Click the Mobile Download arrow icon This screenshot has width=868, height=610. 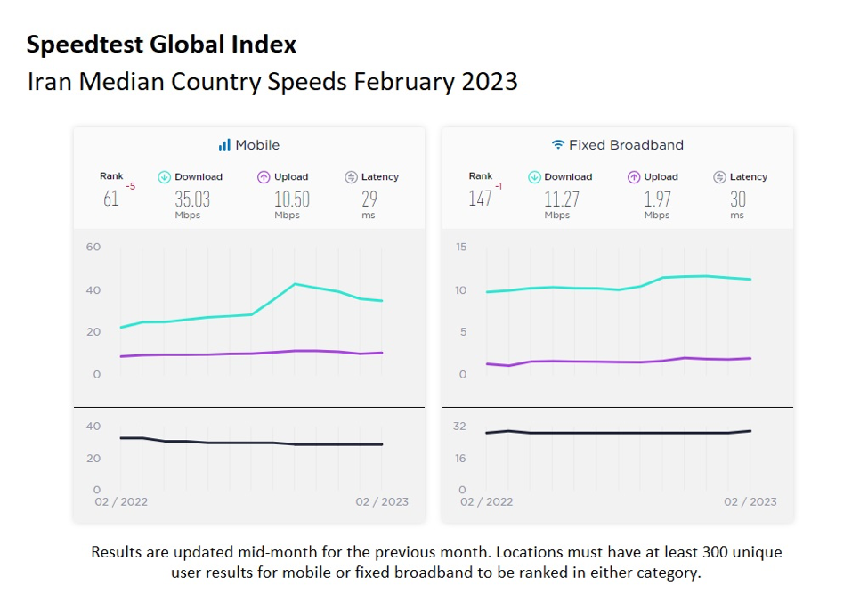pos(164,177)
